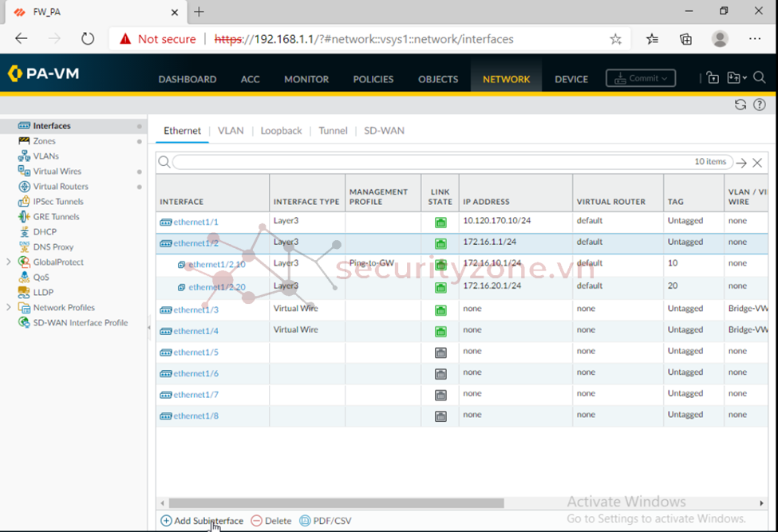778x532 pixels.
Task: Open browser settings ellipsis menu
Action: coord(755,38)
